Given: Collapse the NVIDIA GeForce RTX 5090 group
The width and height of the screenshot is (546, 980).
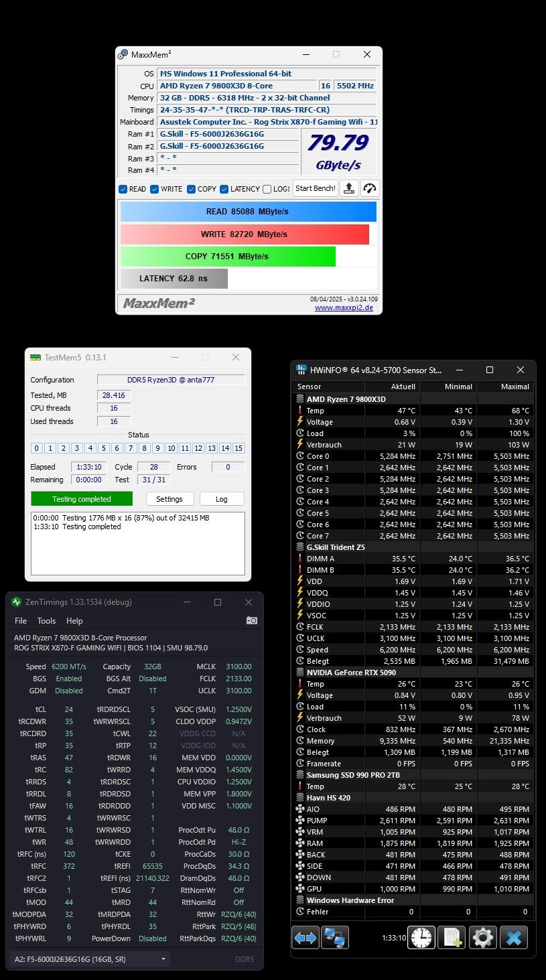Looking at the screenshot, I should point(300,673).
